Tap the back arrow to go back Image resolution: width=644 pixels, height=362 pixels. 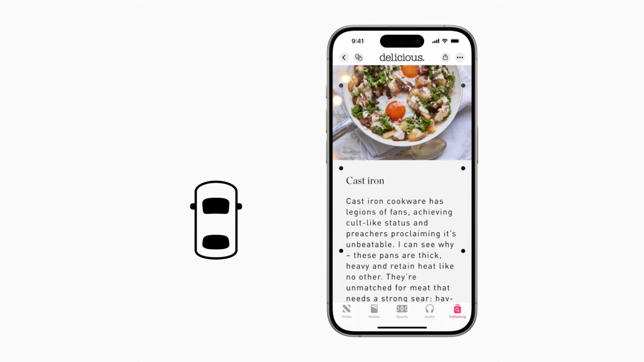tap(344, 57)
